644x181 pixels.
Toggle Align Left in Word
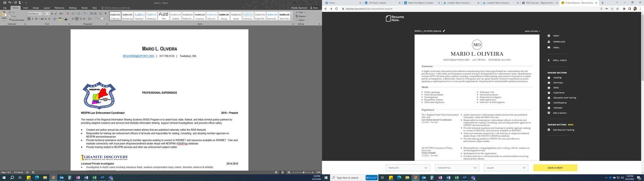[x=73, y=19]
